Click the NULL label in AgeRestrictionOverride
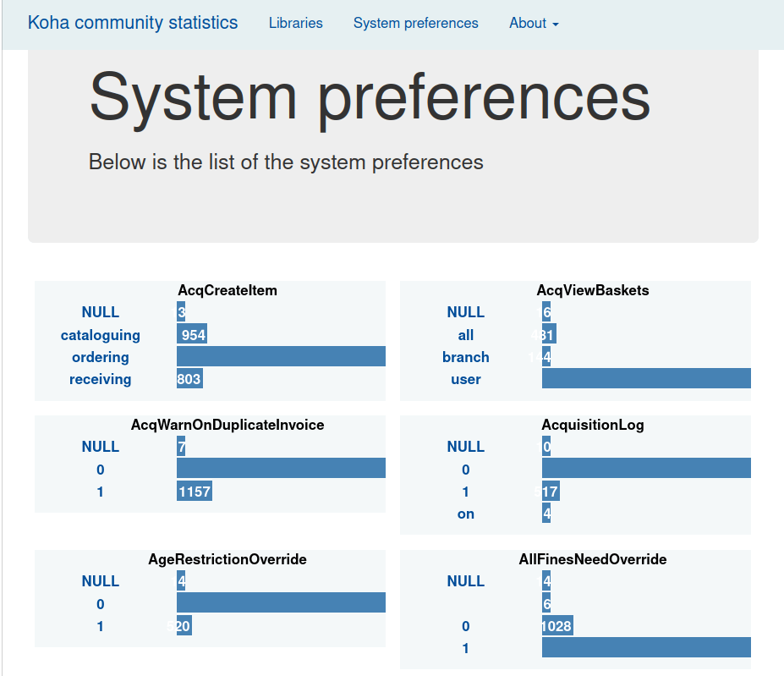 pyautogui.click(x=101, y=581)
